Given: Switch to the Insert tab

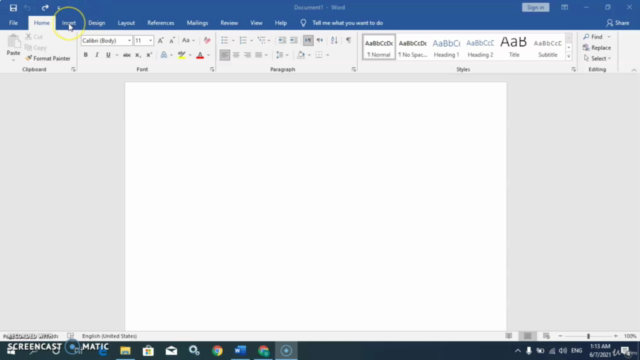Looking at the screenshot, I should coord(69,23).
